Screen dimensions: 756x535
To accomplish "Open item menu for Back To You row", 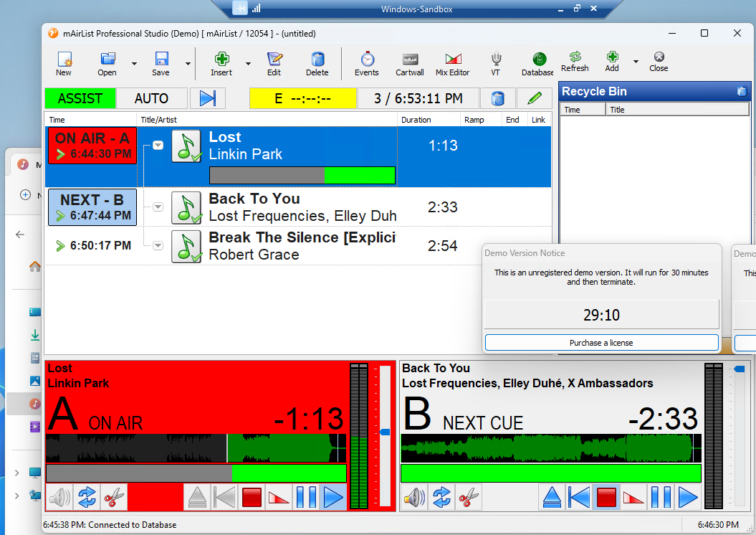I will tap(158, 207).
